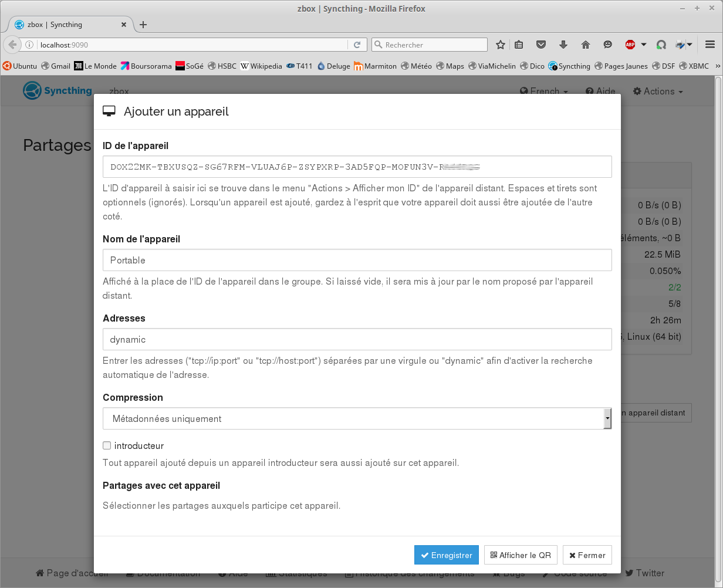Open the Adblock Plus dropdown arrow
723x588 pixels.
tap(644, 45)
